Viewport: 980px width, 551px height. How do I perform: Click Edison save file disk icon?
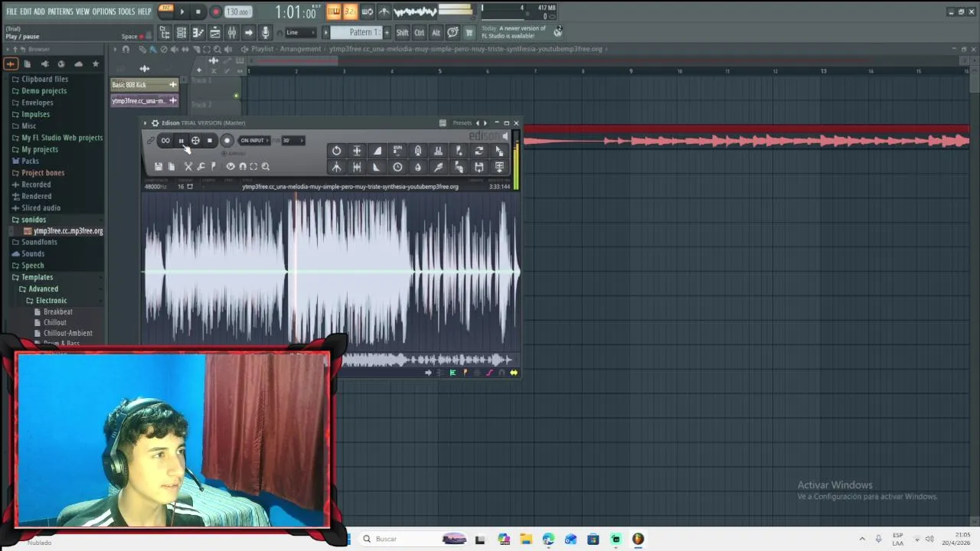158,166
